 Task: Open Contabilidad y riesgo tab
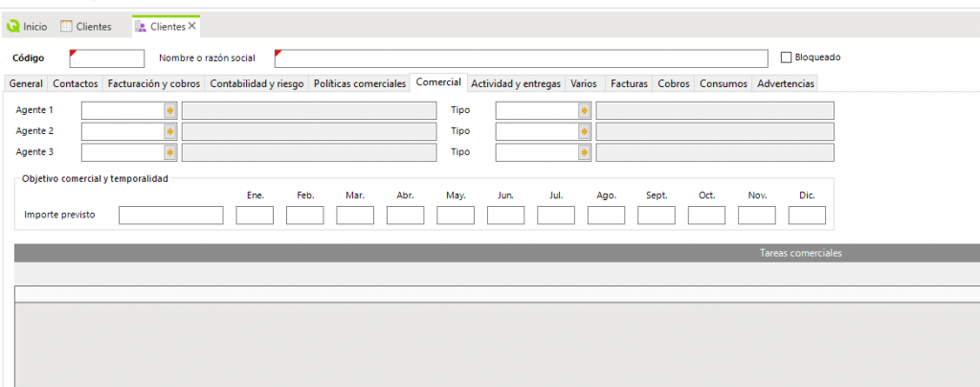[x=256, y=83]
